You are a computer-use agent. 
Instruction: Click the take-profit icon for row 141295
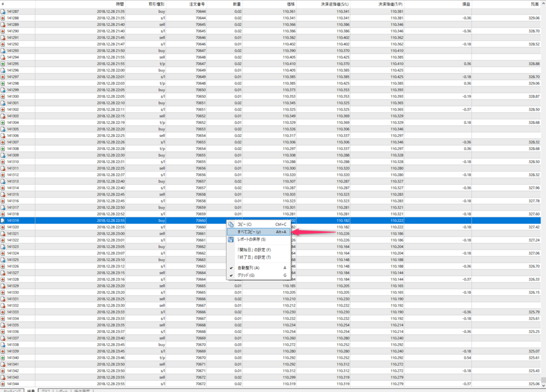[3, 64]
